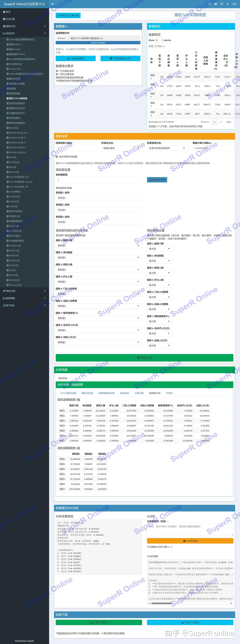Open WASPAS法 method in sidebar
Viewport: 240px width, 644px height.
(13, 172)
